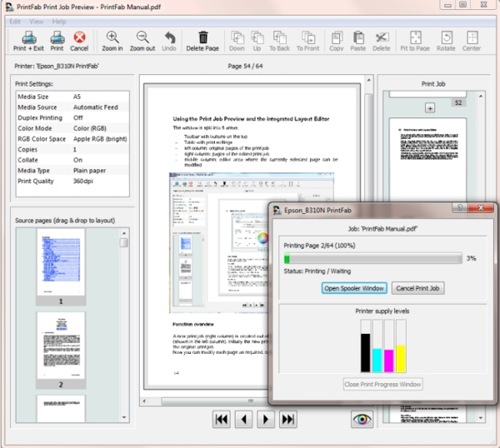Screen dimensions: 500x448
Task: Click the Print toolbar icon
Action: [x=57, y=38]
